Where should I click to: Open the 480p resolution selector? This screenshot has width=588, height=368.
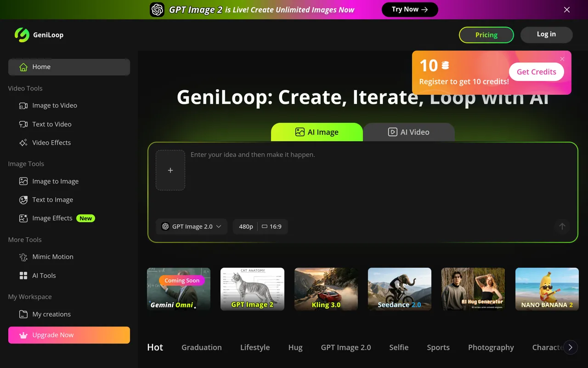[246, 226]
